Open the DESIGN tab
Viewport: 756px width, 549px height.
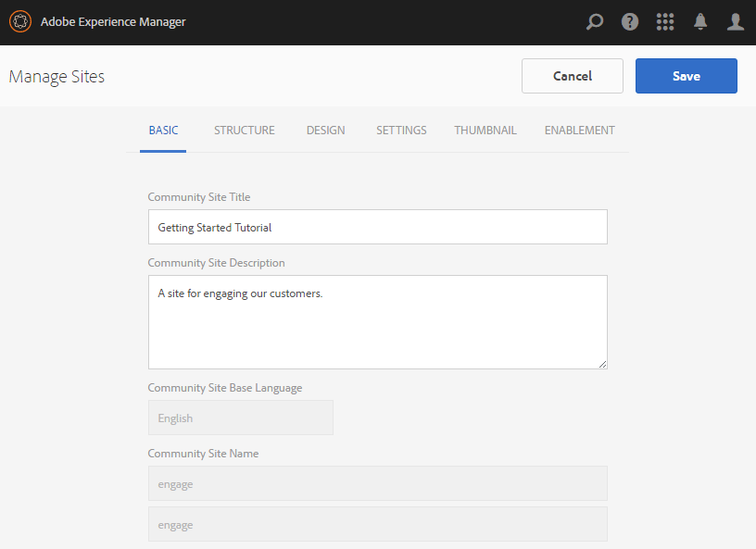tap(325, 131)
